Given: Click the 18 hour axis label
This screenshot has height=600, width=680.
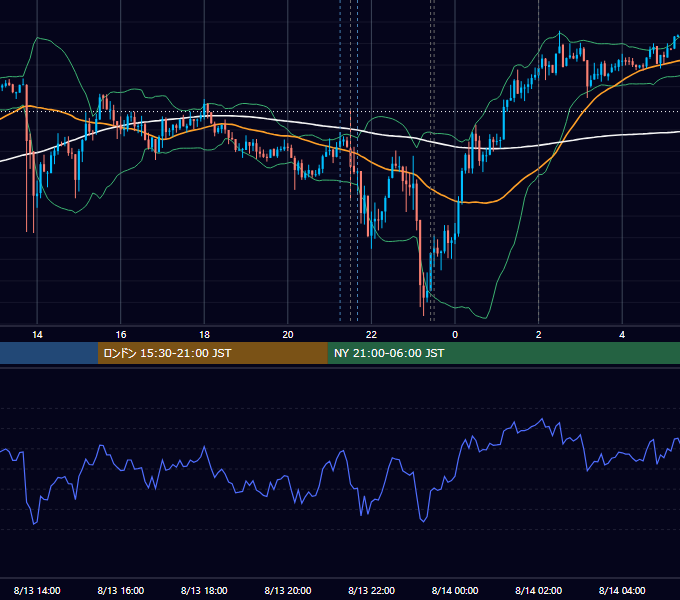Looking at the screenshot, I should tap(204, 335).
